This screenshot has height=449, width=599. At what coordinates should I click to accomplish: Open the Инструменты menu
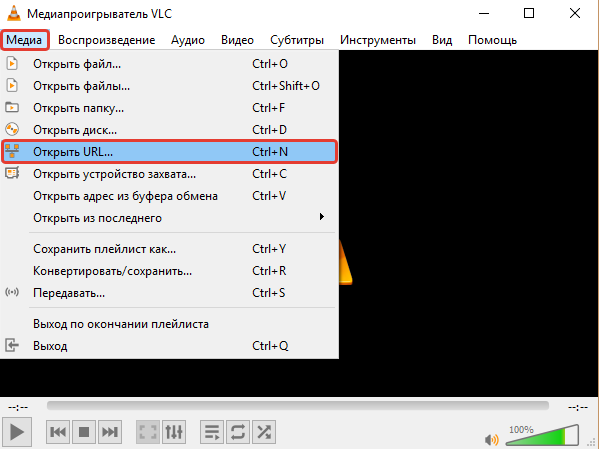(x=378, y=40)
